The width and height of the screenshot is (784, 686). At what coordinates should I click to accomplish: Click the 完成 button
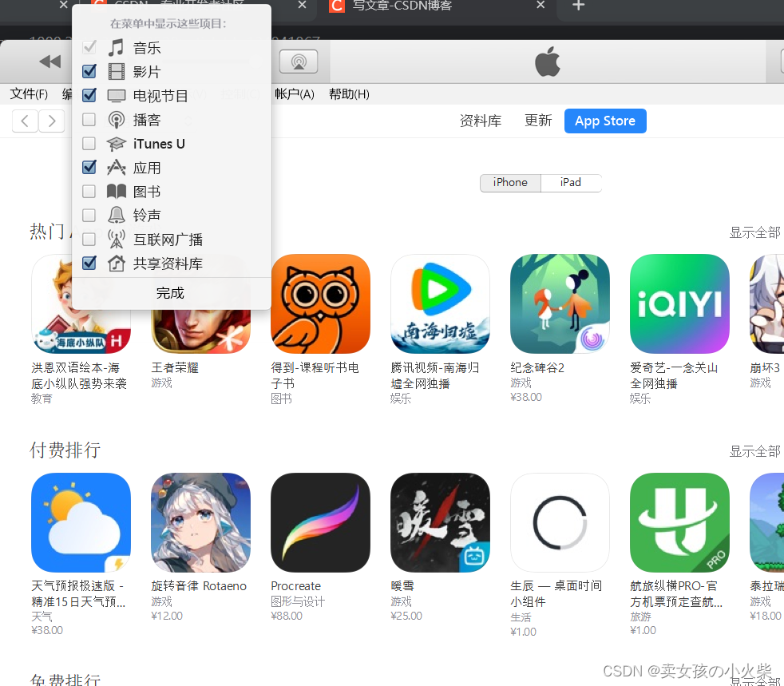170,292
